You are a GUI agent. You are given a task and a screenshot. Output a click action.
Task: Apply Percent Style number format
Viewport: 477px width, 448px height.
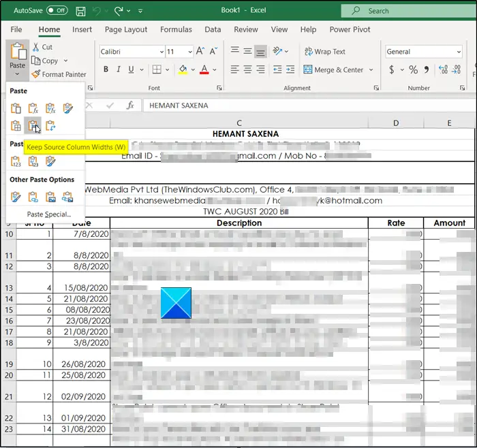click(413, 69)
